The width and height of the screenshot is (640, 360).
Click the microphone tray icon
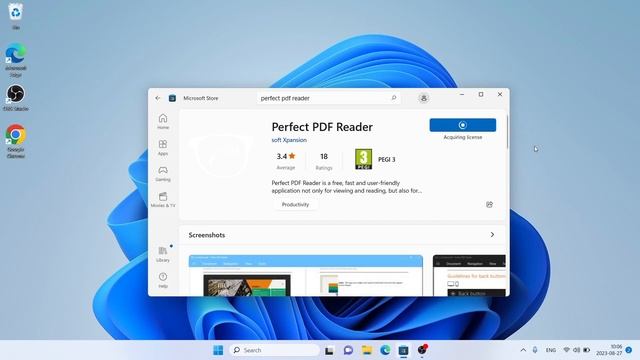click(535, 350)
